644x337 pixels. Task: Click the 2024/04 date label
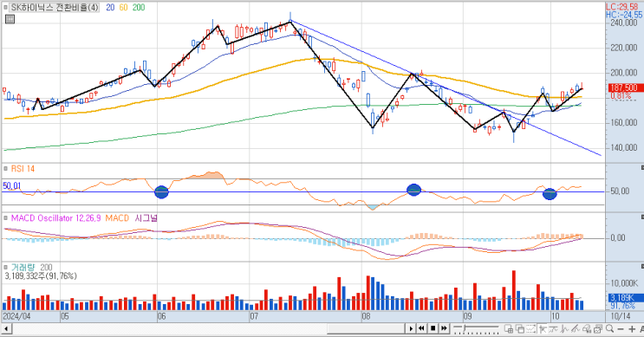(x=16, y=316)
